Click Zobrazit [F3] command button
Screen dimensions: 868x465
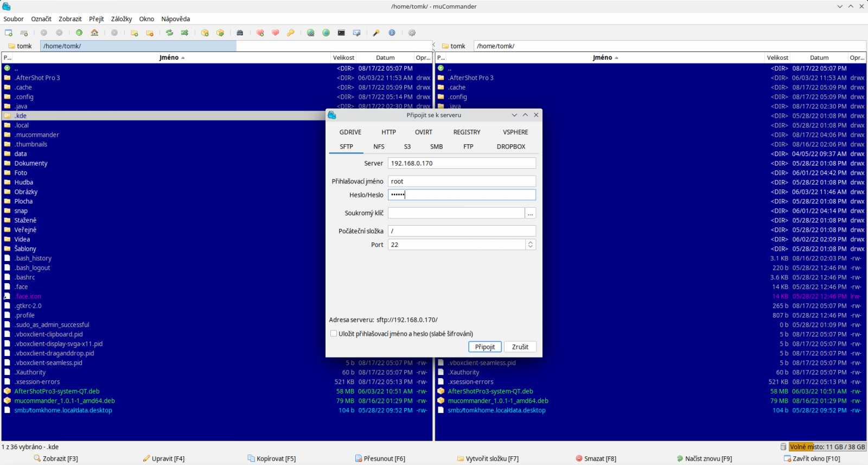point(56,458)
